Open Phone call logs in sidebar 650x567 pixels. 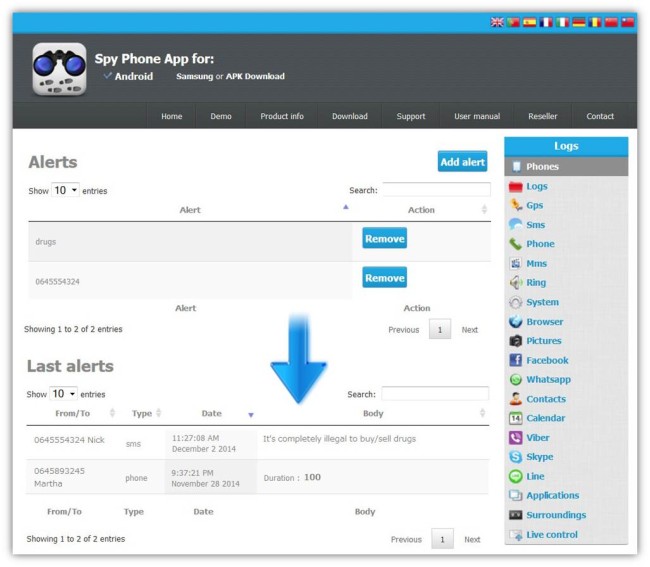coord(532,244)
